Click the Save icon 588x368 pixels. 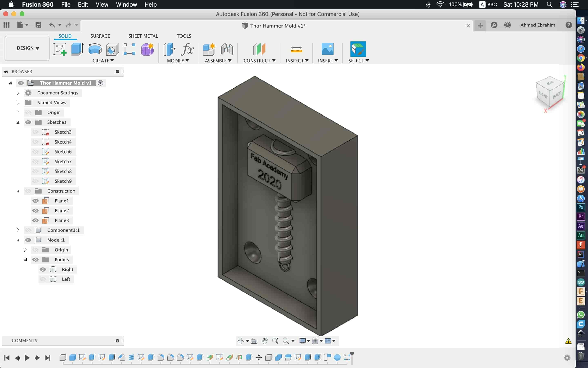pyautogui.click(x=38, y=25)
